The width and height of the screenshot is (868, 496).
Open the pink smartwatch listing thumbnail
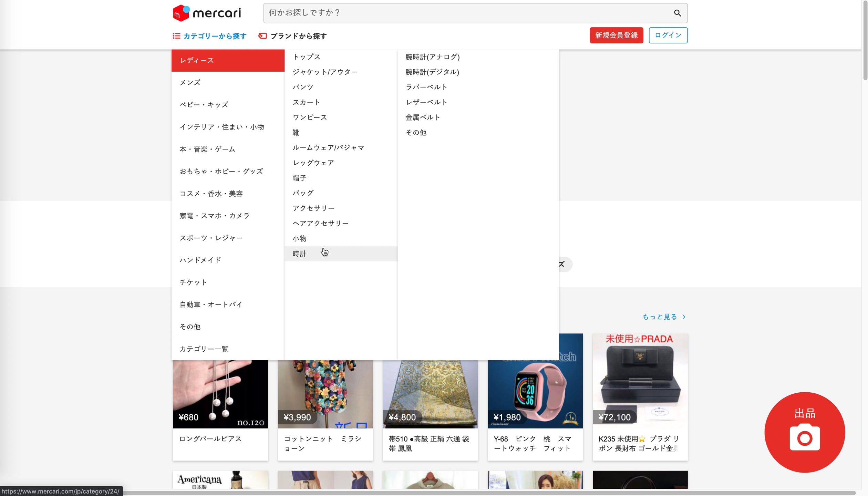(x=535, y=393)
